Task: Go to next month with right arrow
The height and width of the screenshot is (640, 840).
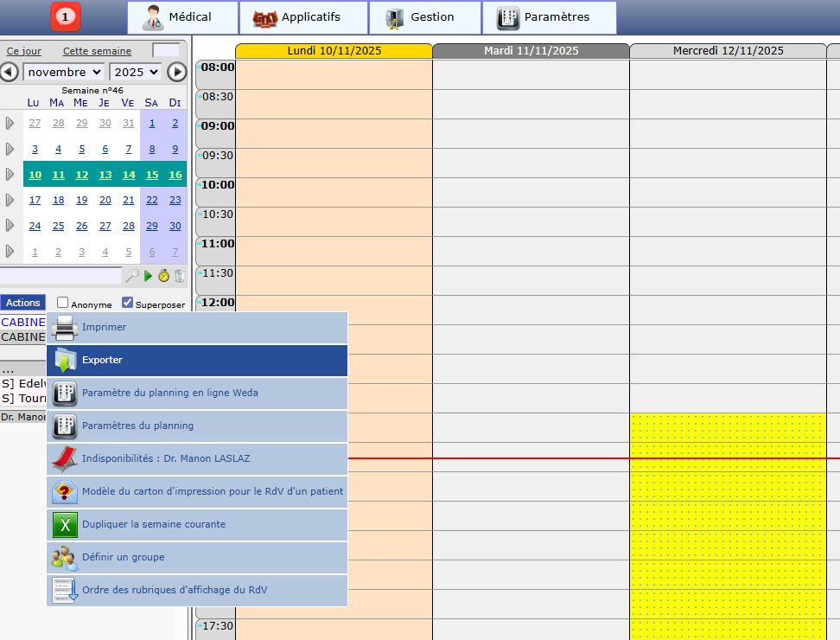Action: click(176, 72)
